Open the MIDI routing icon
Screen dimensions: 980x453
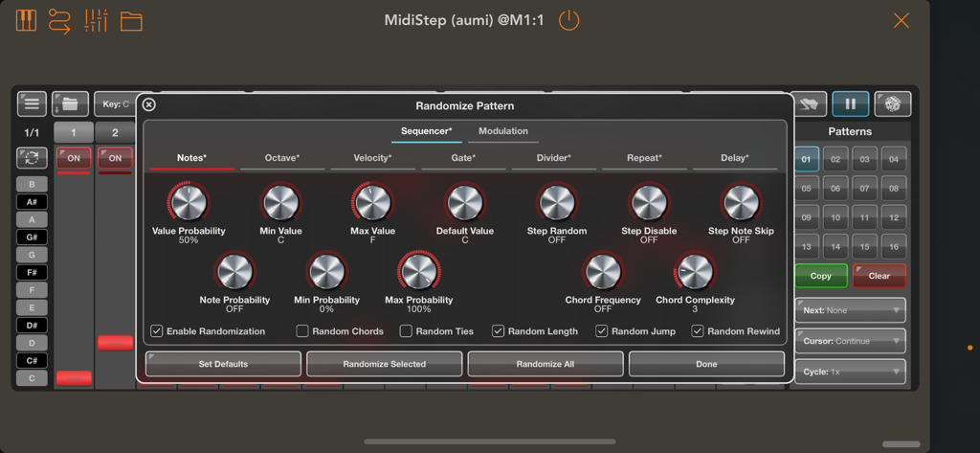(x=60, y=21)
